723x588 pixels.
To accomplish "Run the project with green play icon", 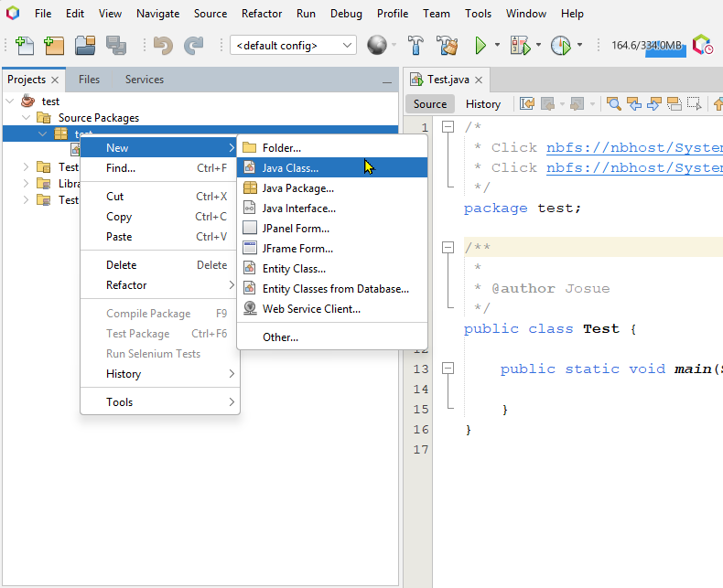I will 480,45.
